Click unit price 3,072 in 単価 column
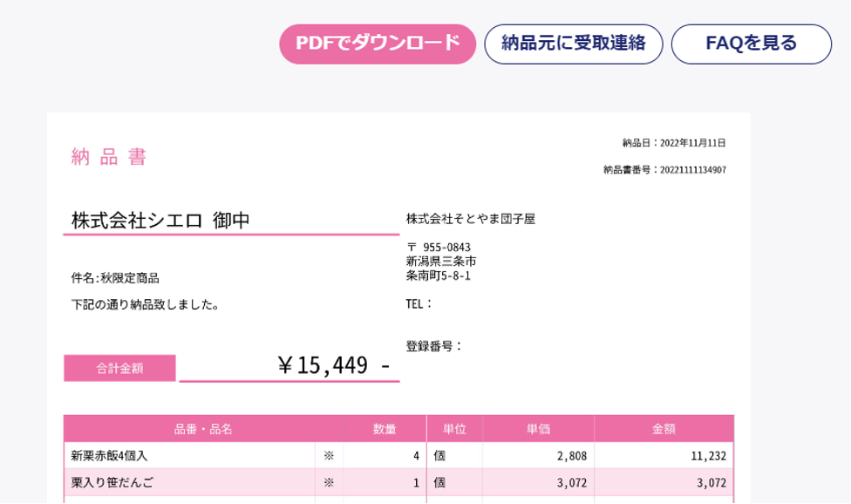This screenshot has height=504, width=851. pyautogui.click(x=572, y=482)
